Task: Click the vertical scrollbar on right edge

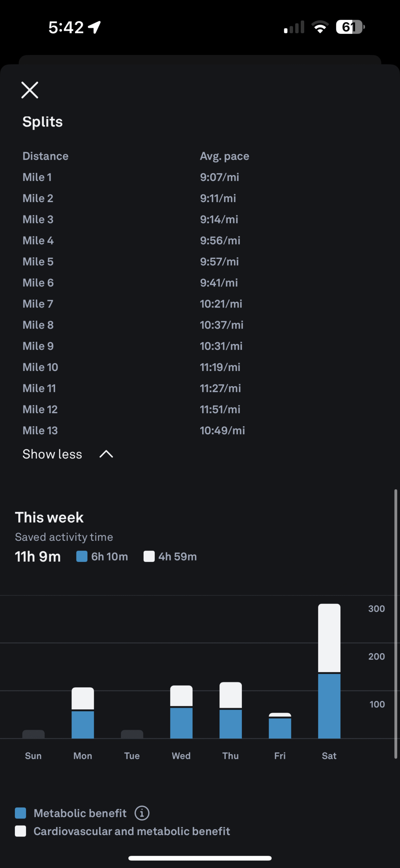Action: point(396,624)
